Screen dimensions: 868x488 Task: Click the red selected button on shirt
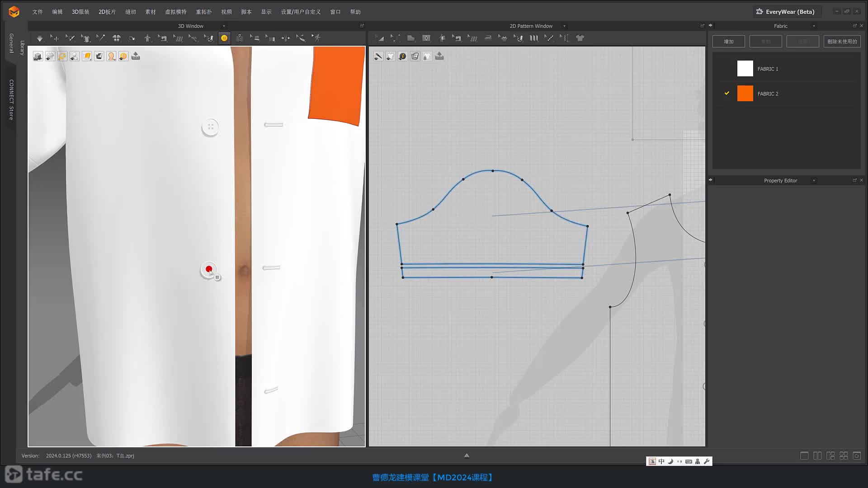tap(209, 270)
